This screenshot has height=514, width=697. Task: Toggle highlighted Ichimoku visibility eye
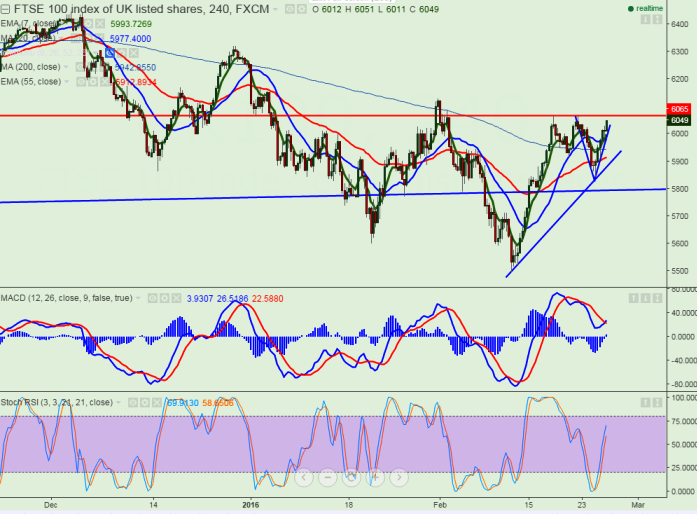point(110,53)
